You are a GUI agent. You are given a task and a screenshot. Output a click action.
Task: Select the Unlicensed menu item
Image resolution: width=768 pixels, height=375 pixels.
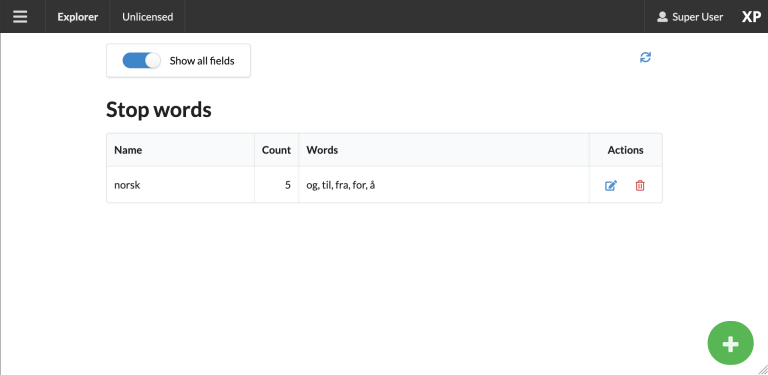pyautogui.click(x=147, y=17)
